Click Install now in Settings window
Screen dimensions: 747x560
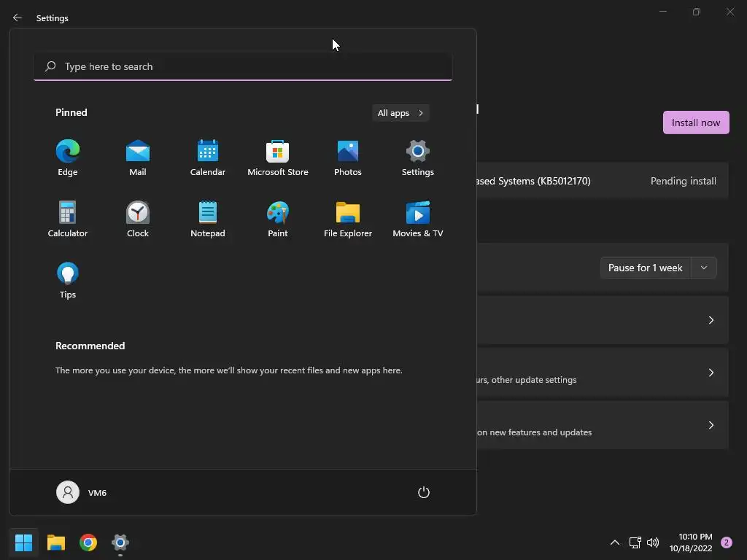696,122
